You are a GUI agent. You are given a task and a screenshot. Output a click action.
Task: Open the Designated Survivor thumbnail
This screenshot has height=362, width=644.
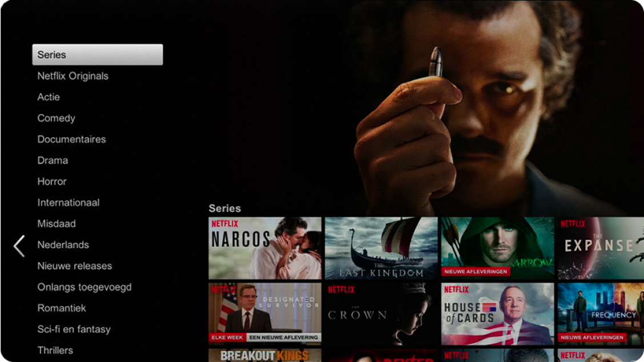[265, 314]
